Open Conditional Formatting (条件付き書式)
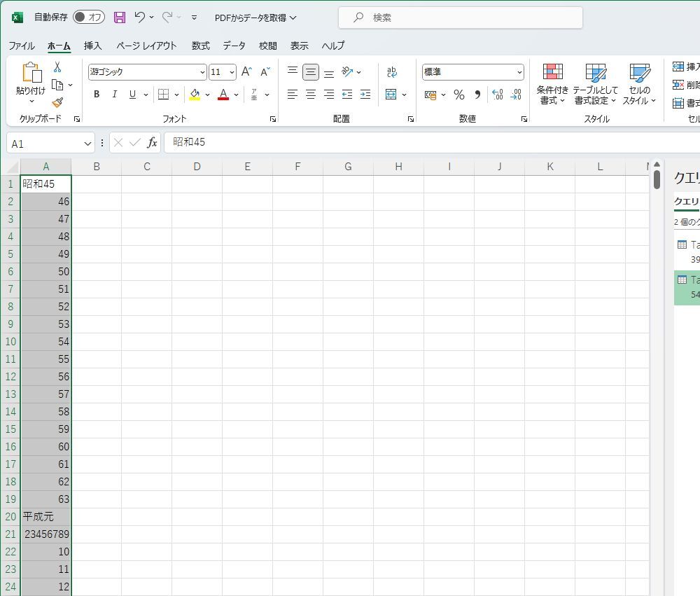 pyautogui.click(x=553, y=84)
